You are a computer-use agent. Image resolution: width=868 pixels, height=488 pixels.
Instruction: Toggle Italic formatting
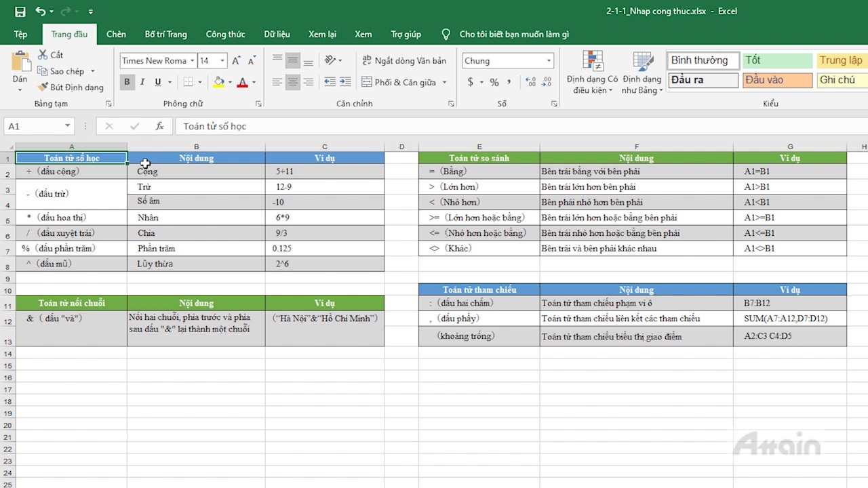[x=142, y=82]
